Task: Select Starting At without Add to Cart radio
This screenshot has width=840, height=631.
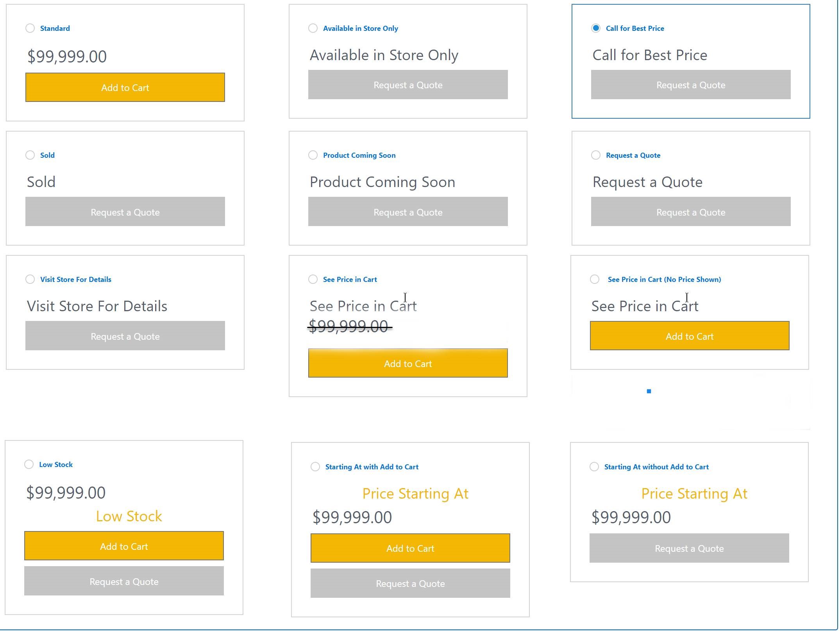Action: click(594, 467)
